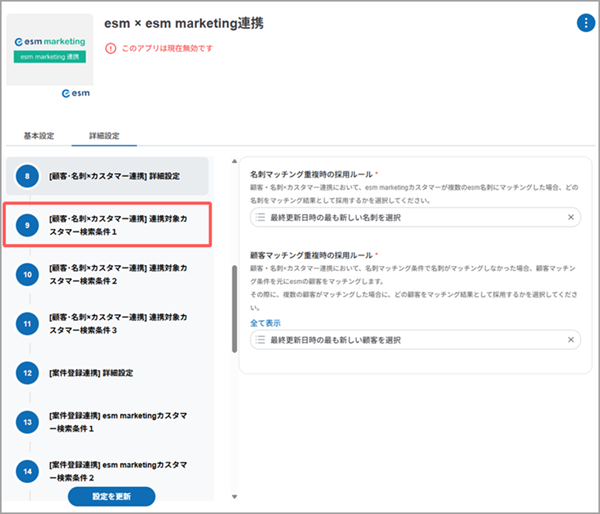The width and height of the screenshot is (600, 514).
Task: Click the 全て表示 link
Action: point(265,323)
